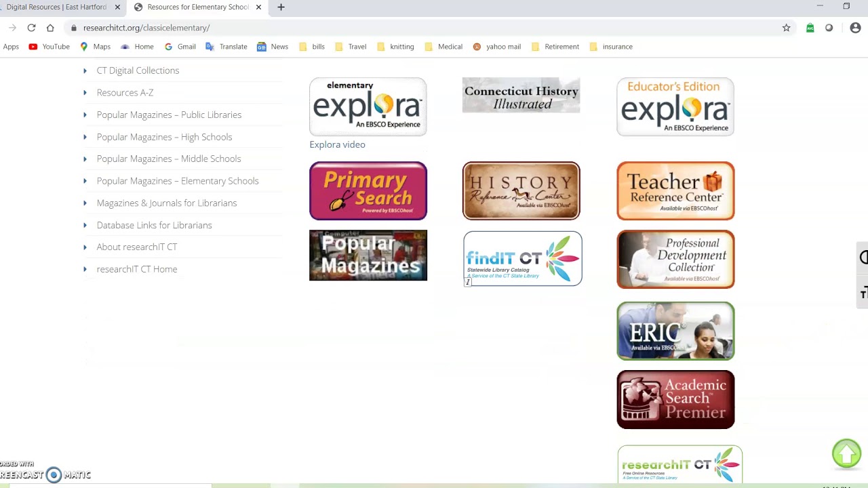Open Magazines & Journals for Librarians
This screenshot has height=488, width=868.
(167, 203)
